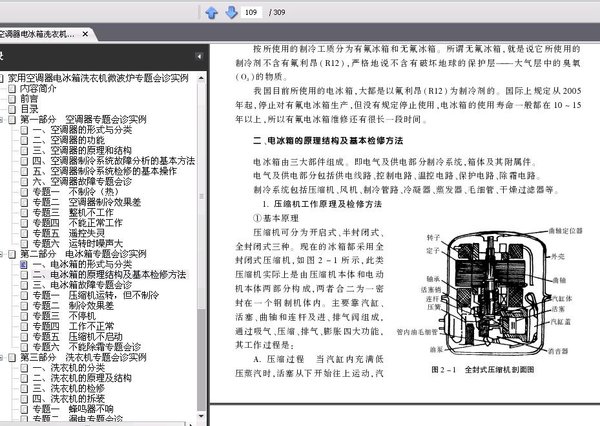600x426 pixels.
Task: Select bookmark 第二部分 电冰箱专题会诊实例
Action: click(x=83, y=254)
